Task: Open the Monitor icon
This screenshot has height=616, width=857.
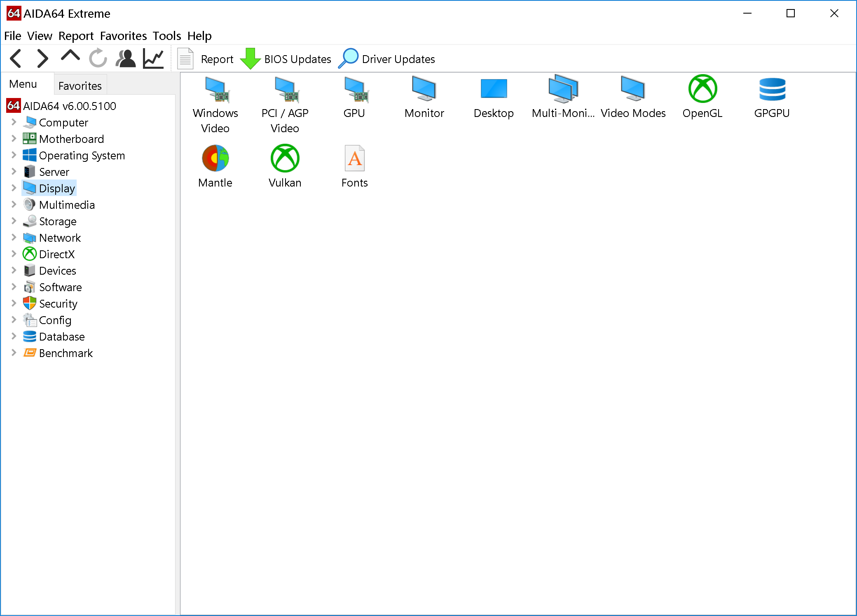Action: click(x=424, y=98)
